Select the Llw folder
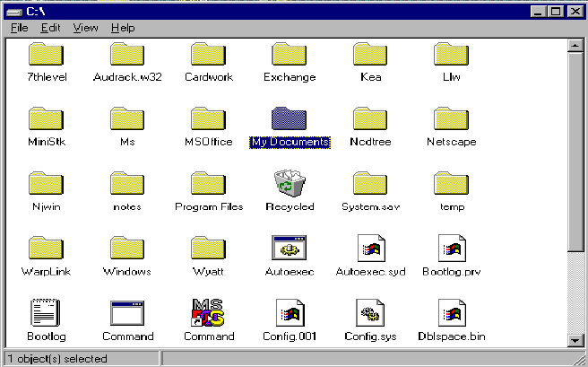Screen dimensions: 588x367 [451, 54]
